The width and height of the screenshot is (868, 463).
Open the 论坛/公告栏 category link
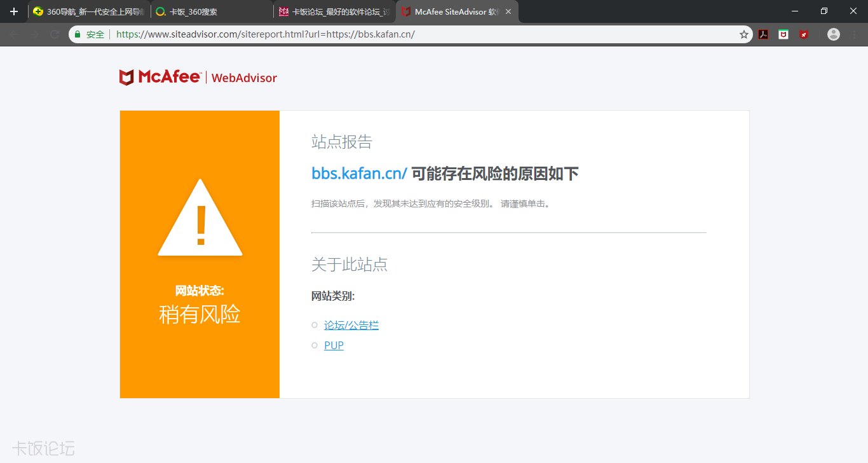(351, 325)
